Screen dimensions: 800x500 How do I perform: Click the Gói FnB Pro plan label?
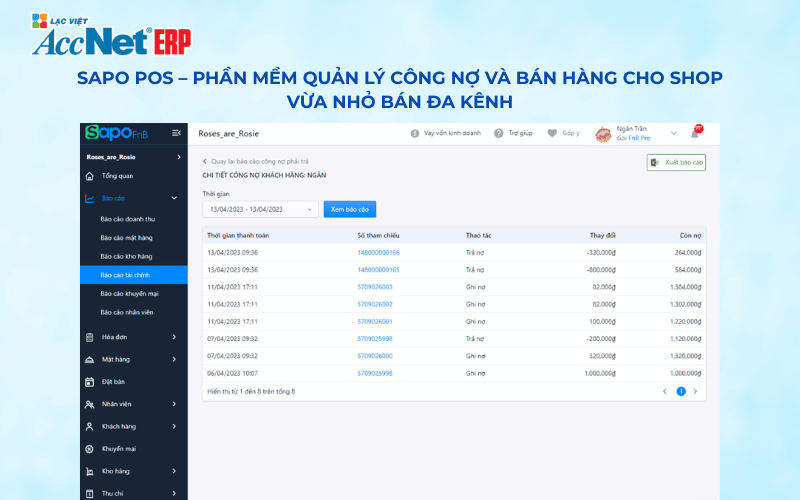633,138
